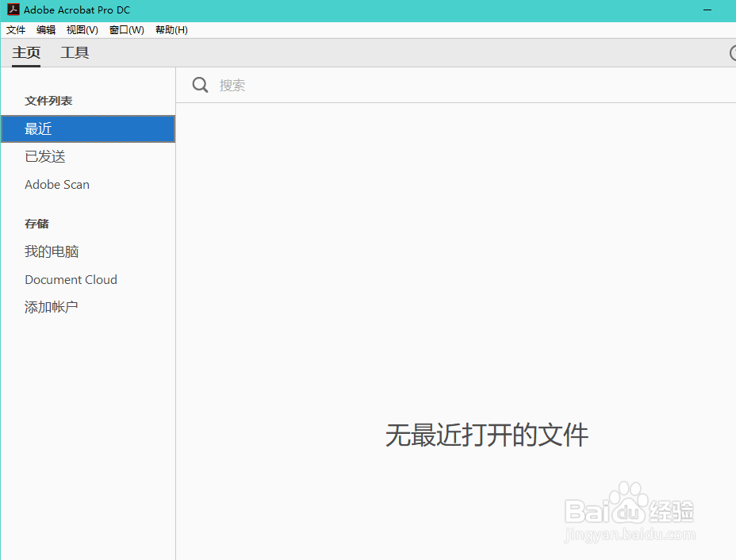Click the Adobe Acrobat logo in title bar
736x560 pixels.
tap(13, 10)
